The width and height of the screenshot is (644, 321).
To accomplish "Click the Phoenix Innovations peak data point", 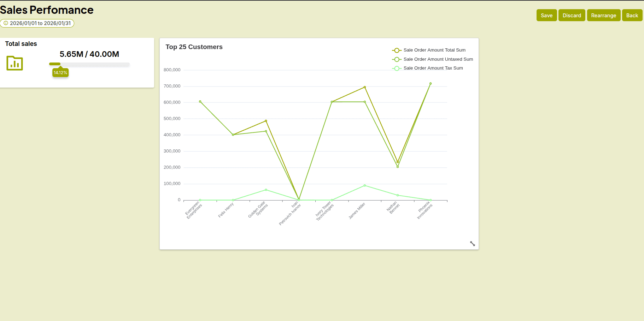I will pos(431,84).
